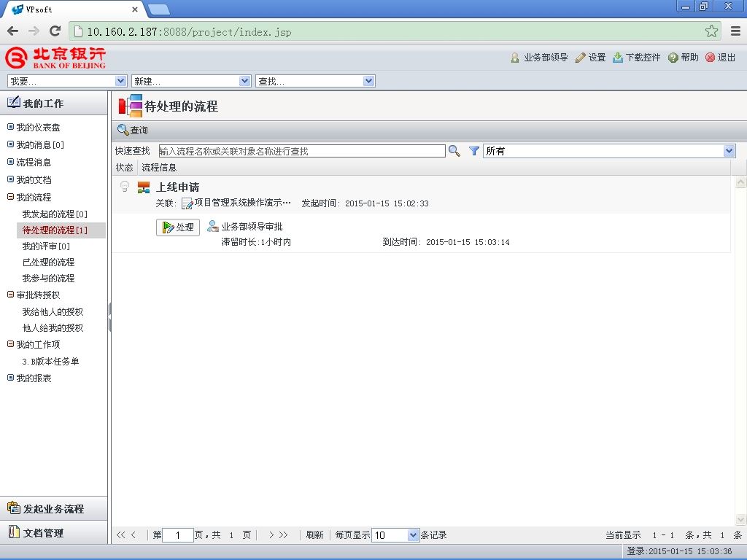
Task: Open the 我要... dropdown
Action: click(67, 81)
